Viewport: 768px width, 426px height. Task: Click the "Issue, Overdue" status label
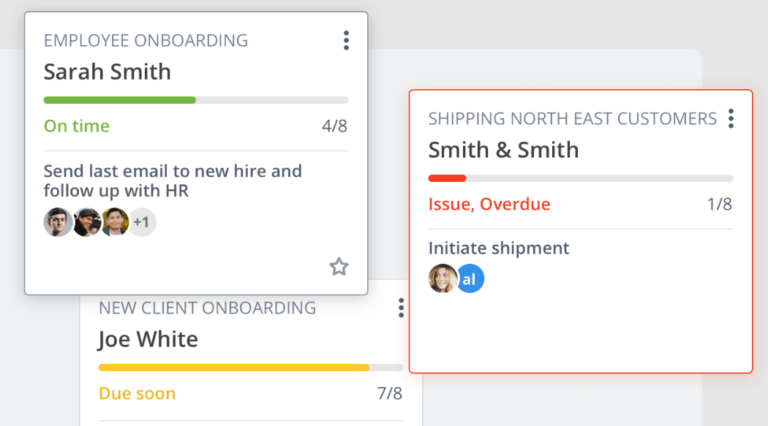489,205
